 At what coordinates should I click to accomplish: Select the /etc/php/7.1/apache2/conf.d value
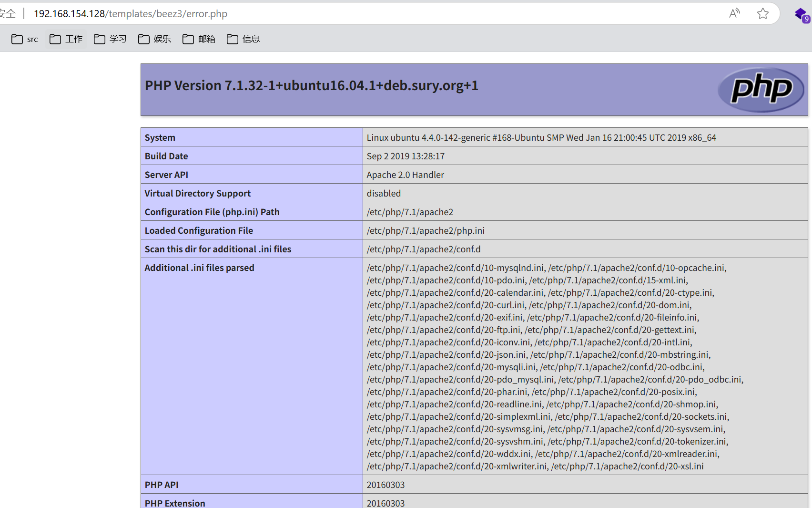[x=424, y=249]
